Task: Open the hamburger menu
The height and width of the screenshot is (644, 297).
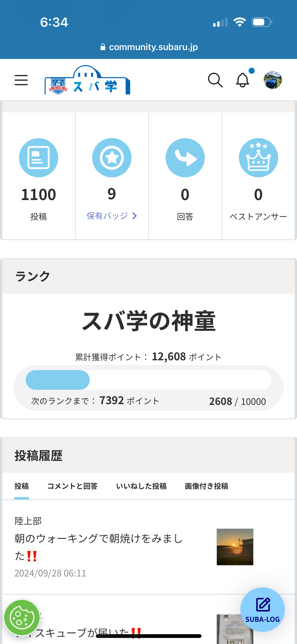Action: click(21, 80)
